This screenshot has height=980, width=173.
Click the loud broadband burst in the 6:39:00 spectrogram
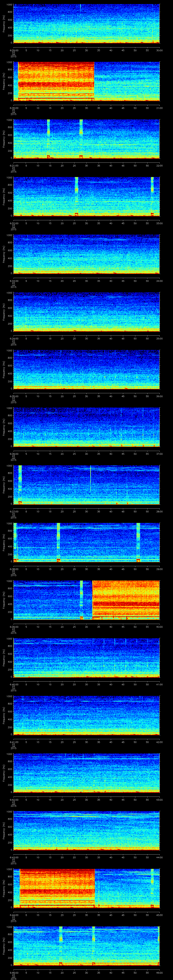pos(126,600)
